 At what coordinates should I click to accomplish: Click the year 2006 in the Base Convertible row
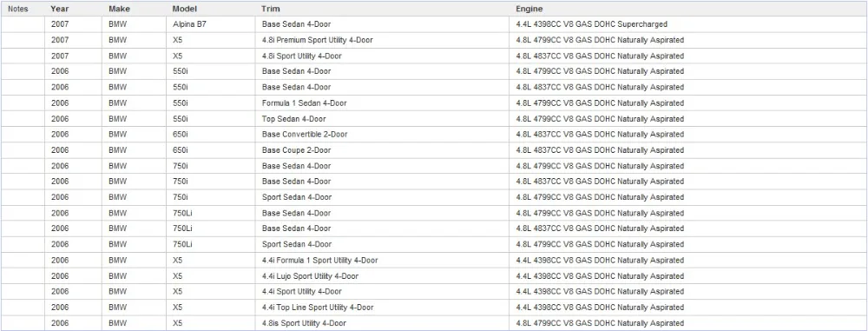60,134
